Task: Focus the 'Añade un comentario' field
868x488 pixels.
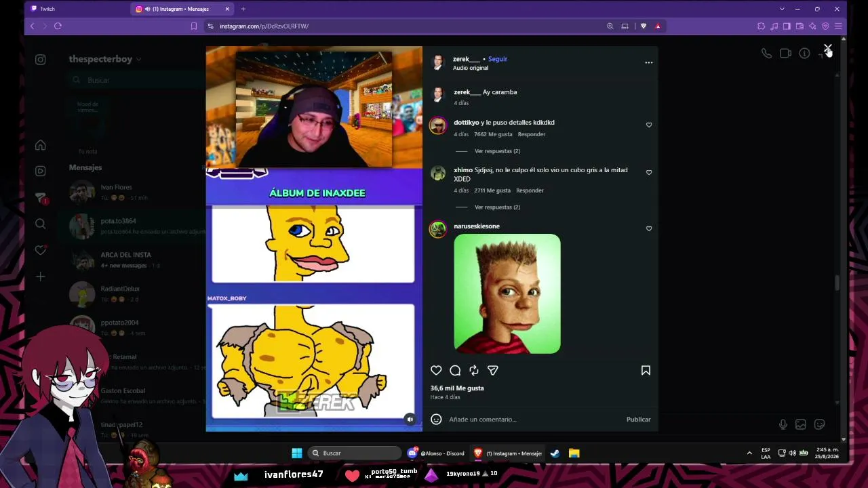Action: [x=534, y=420]
